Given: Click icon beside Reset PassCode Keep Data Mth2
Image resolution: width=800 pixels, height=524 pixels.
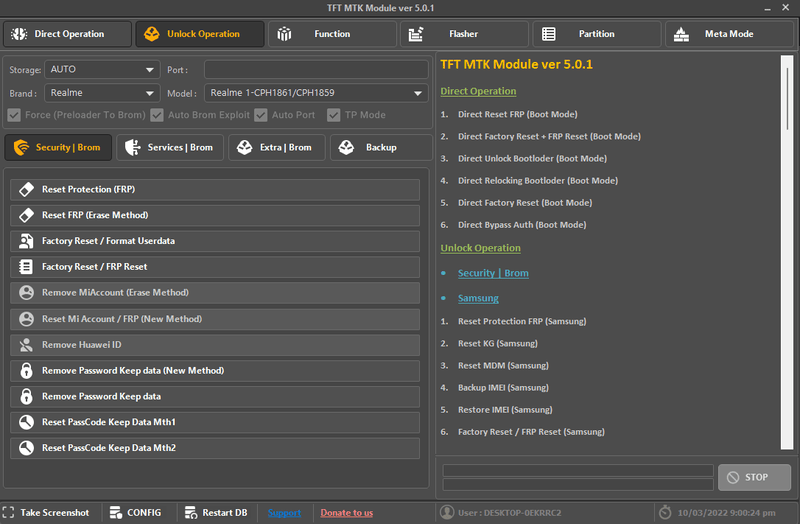Looking at the screenshot, I should pos(26,448).
